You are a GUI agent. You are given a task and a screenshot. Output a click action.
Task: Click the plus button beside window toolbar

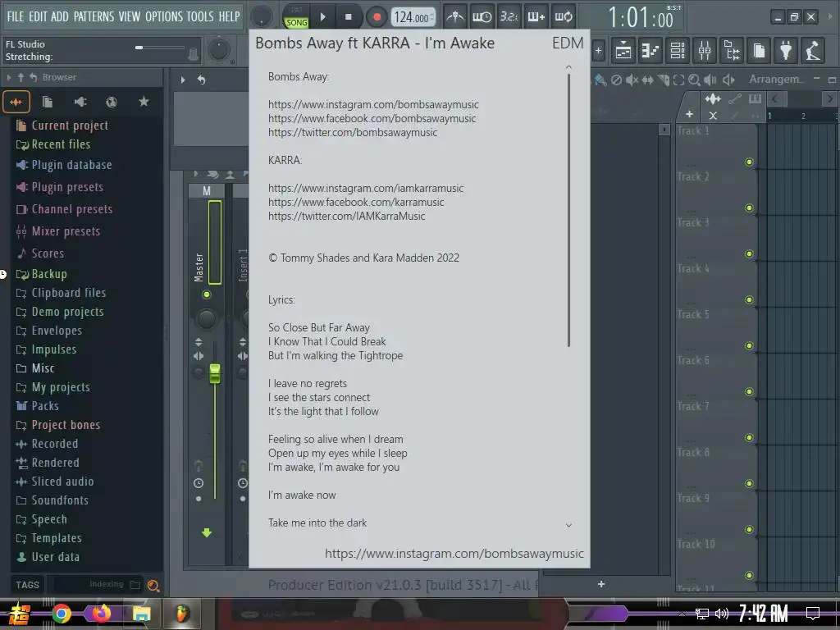[598, 52]
